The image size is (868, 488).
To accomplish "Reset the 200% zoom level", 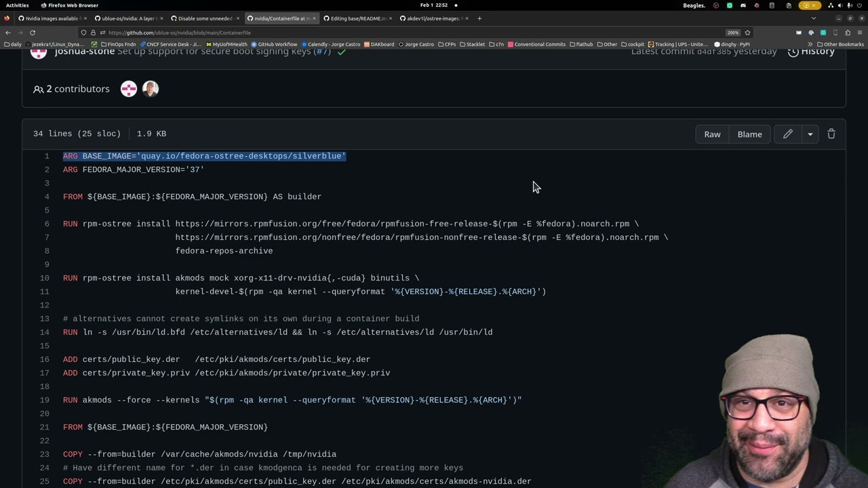I will [733, 33].
